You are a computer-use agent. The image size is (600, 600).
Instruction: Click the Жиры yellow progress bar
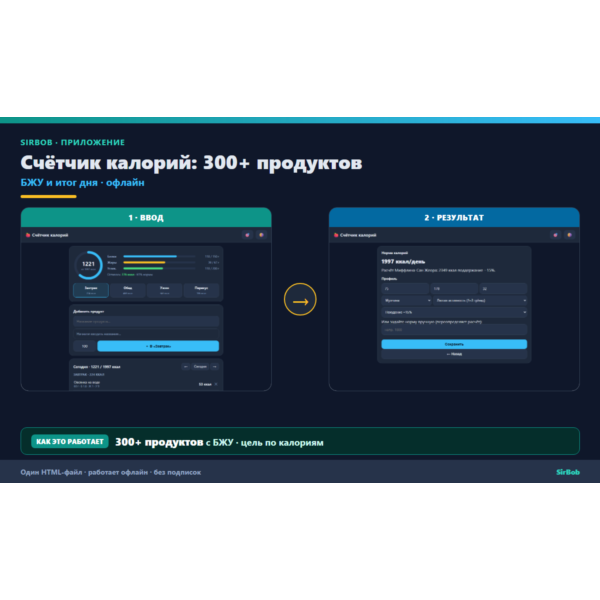click(x=159, y=262)
